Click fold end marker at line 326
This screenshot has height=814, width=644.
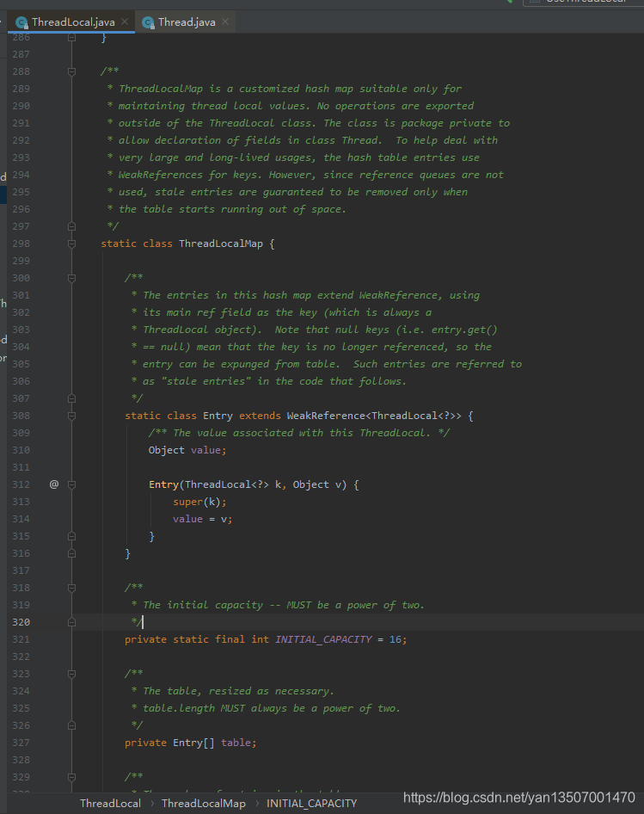pyautogui.click(x=71, y=725)
